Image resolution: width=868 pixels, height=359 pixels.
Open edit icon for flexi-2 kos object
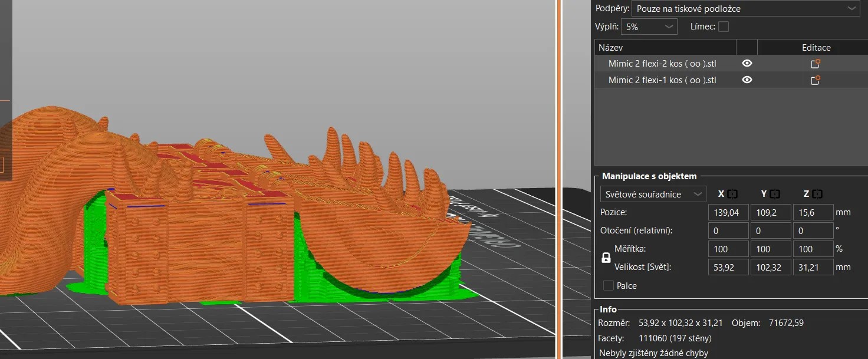816,64
